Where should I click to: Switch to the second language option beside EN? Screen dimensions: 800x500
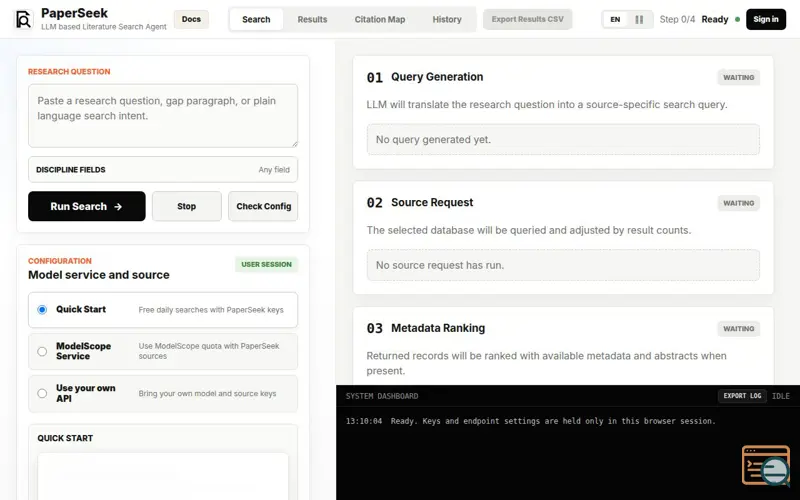tap(639, 19)
